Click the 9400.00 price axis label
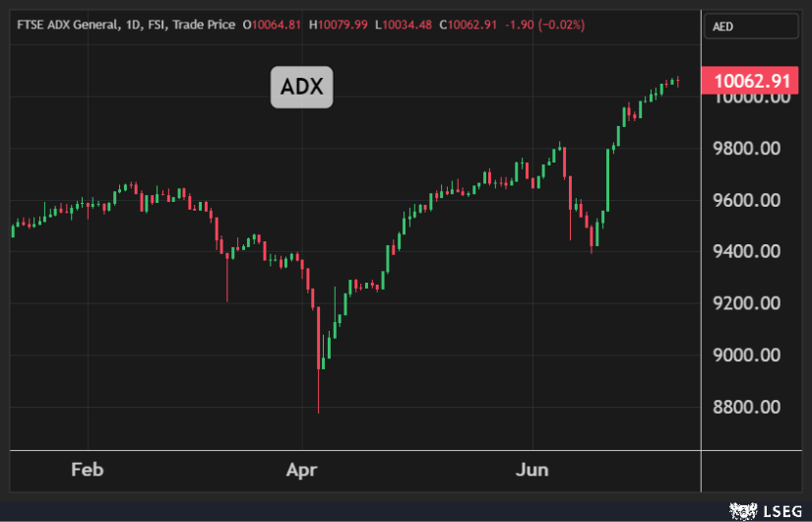 tap(747, 251)
